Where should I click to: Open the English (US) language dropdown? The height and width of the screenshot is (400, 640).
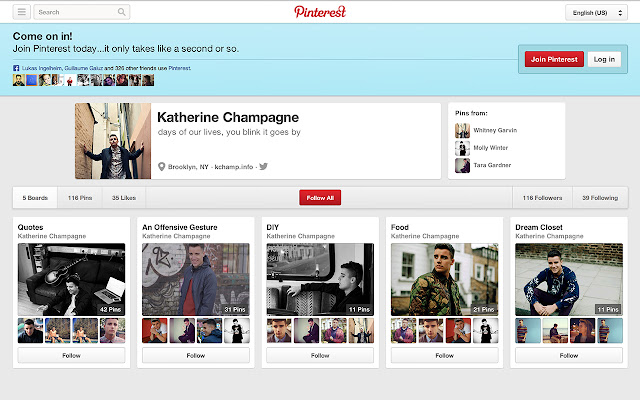coord(596,13)
